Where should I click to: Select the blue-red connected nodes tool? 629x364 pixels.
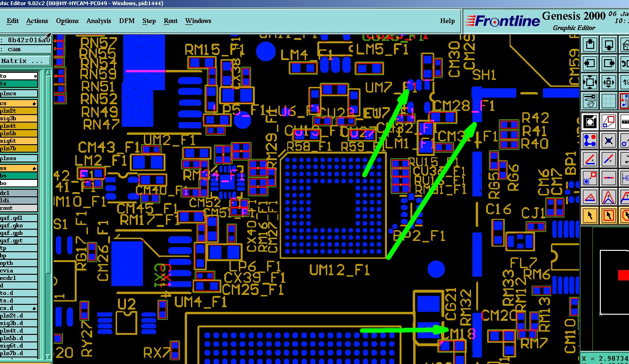590,140
